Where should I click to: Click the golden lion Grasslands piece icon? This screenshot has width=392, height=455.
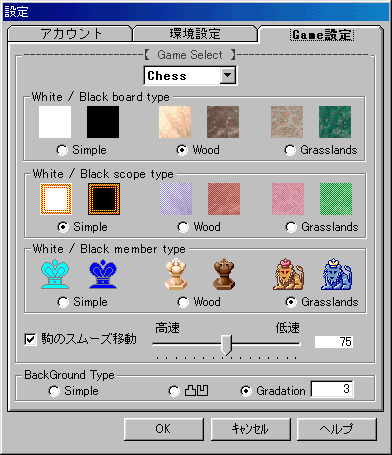click(x=288, y=274)
